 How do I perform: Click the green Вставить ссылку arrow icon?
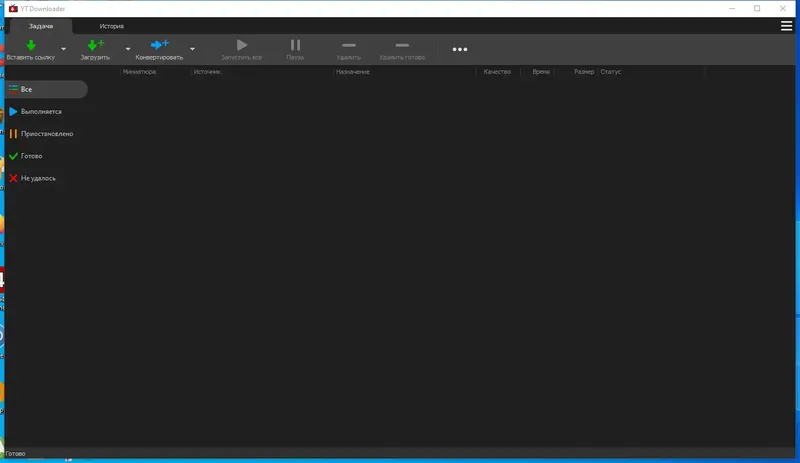point(31,45)
